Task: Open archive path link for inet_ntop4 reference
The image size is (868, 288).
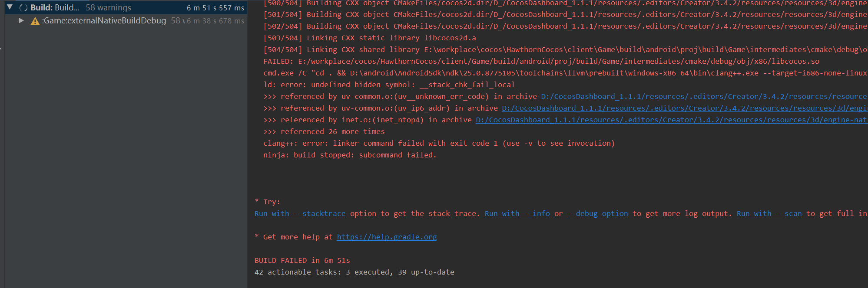Action: click(671, 120)
